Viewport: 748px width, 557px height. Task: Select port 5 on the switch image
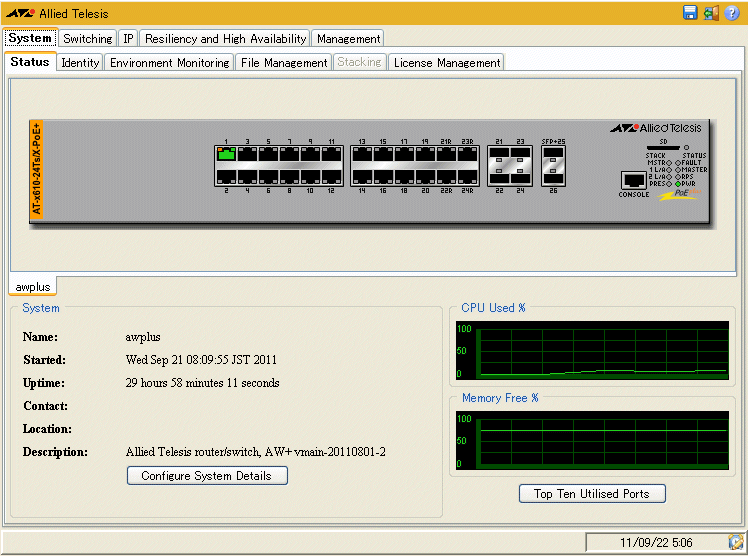[x=268, y=154]
